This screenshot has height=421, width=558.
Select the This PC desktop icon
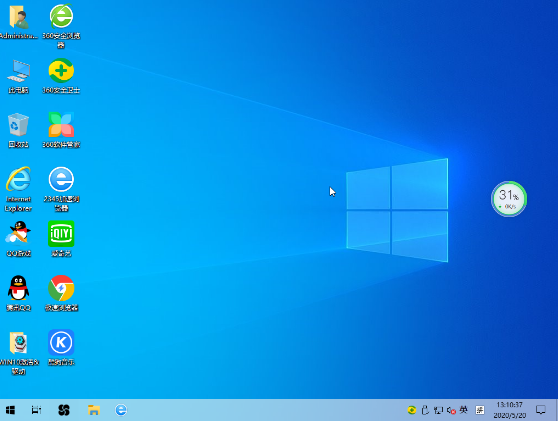(19, 71)
